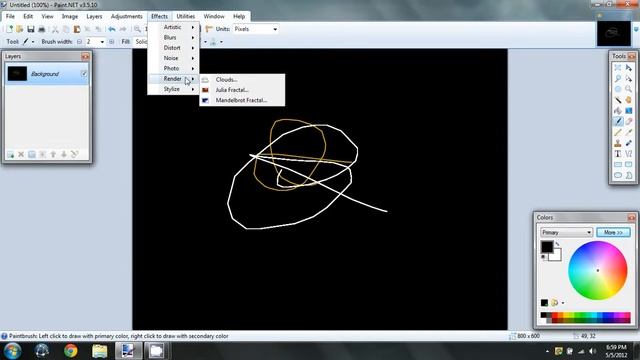Select the Magic Wand tool
640x360 pixels.
[x=618, y=100]
